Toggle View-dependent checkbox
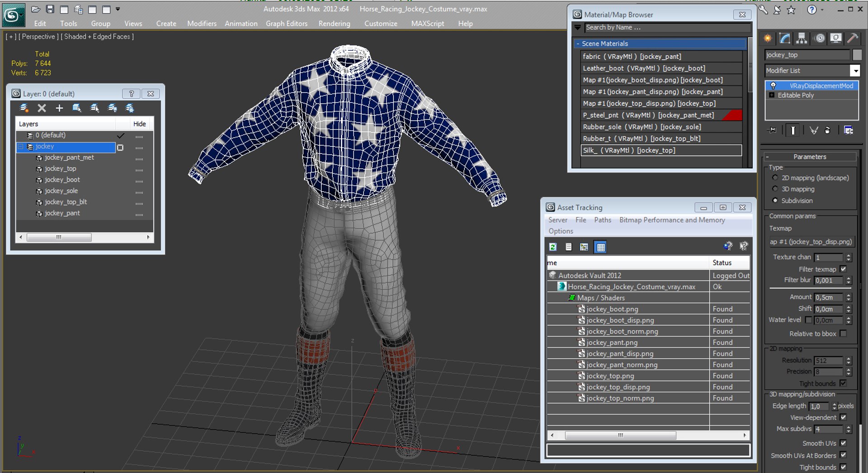Viewport: 868px width, 473px height. pos(843,417)
